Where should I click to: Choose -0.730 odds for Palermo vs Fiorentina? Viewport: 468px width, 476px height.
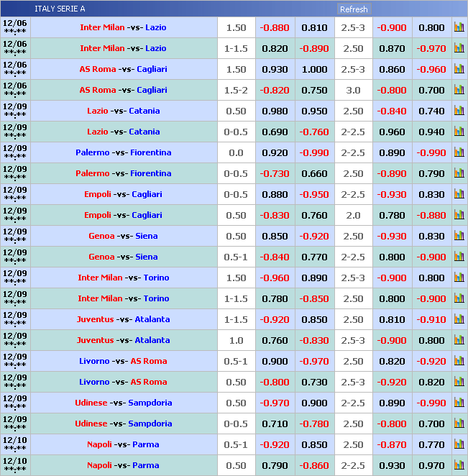(x=274, y=174)
